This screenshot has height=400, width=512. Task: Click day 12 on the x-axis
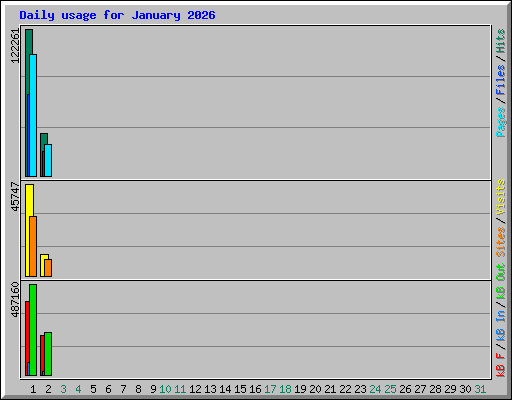coord(195,389)
